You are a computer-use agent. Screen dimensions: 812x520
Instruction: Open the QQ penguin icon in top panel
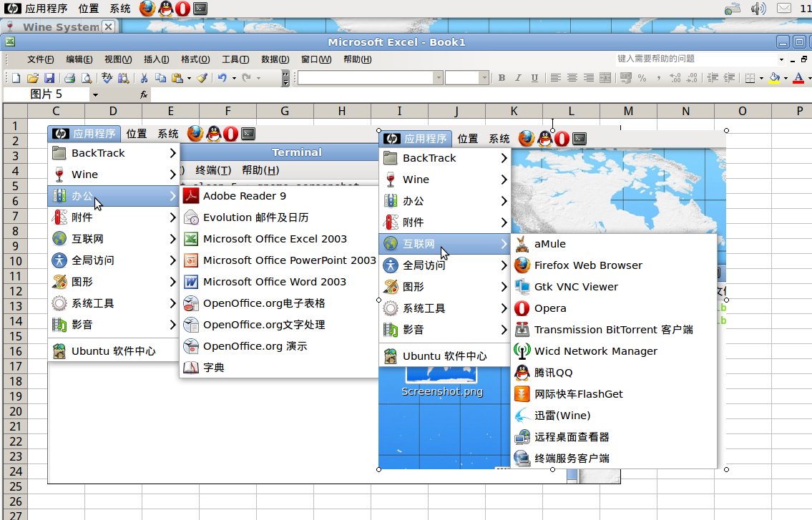coord(166,9)
